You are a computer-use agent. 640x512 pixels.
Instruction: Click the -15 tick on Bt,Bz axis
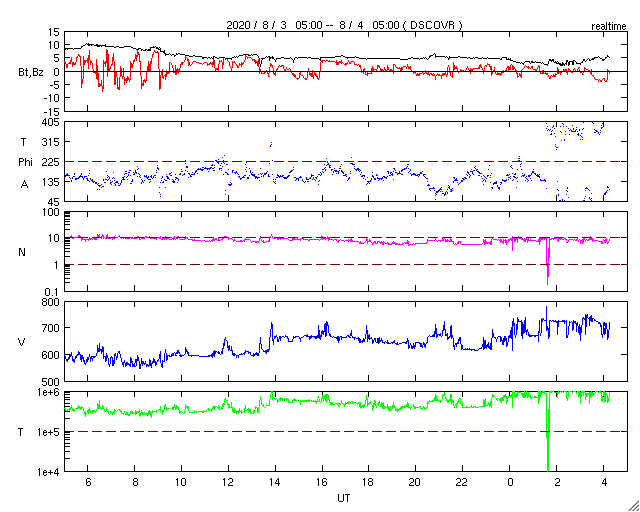pyautogui.click(x=51, y=111)
